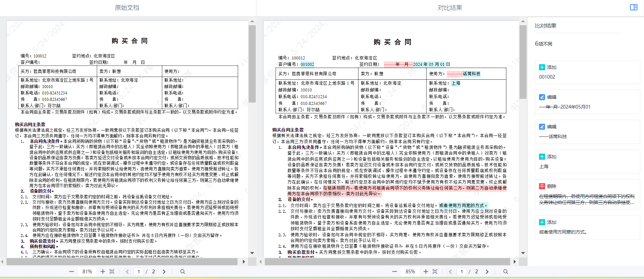The image size is (644, 279).
Task: Select the 删除 difference entry
Action: 587,194
